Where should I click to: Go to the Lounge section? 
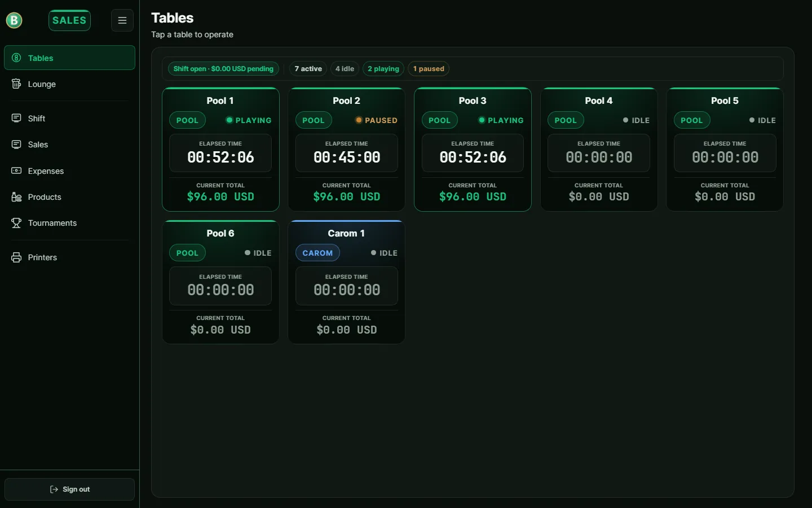tap(69, 84)
